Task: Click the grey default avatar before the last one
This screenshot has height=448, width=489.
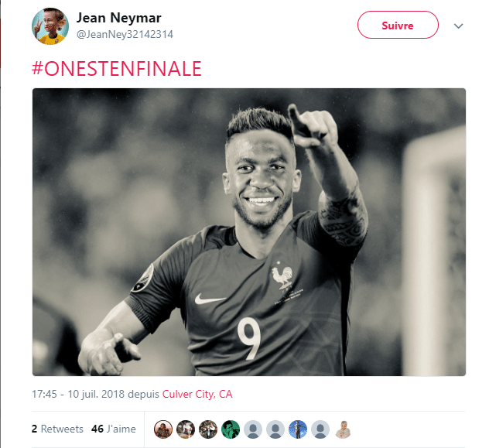Action: (320, 429)
